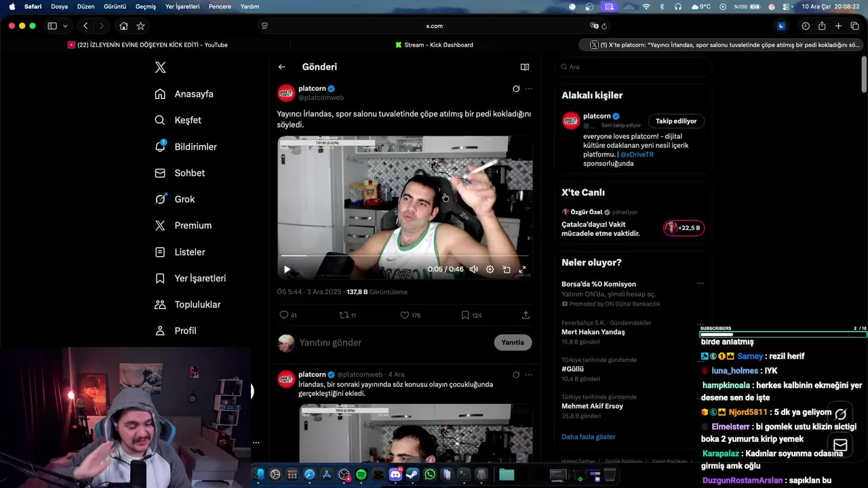The image size is (868, 488).
Task: Open Safari share button in toolbar
Action: 822,26
